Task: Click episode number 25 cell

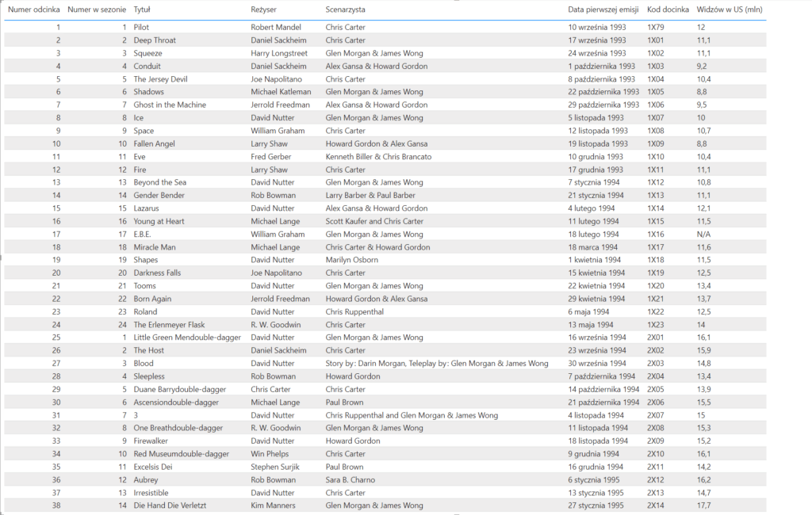Action: [56, 338]
